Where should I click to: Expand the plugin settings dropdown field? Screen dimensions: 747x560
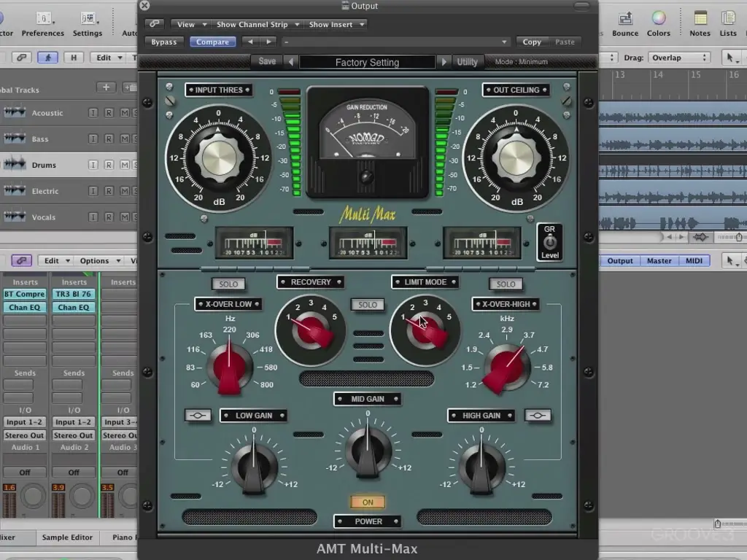395,42
